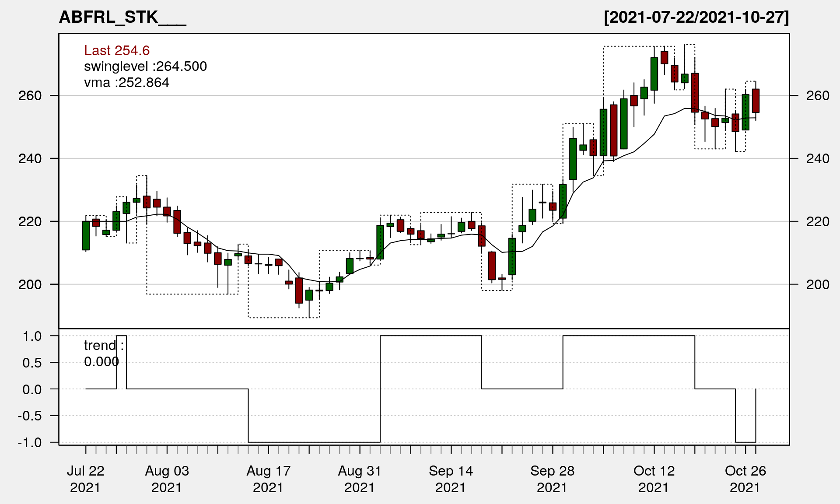Click the vma 252.864 legend text

point(126,83)
